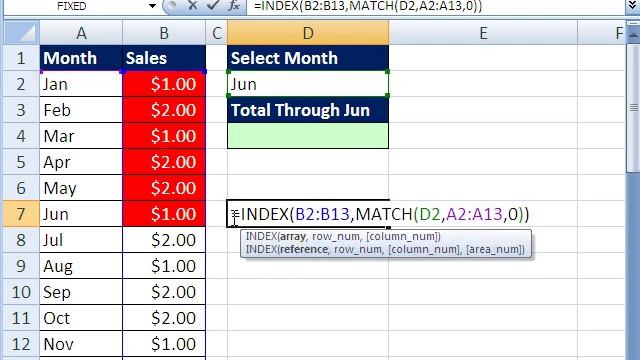Expand the formula bar with the chevron
Screen dimensions: 640x360
coord(633,6)
